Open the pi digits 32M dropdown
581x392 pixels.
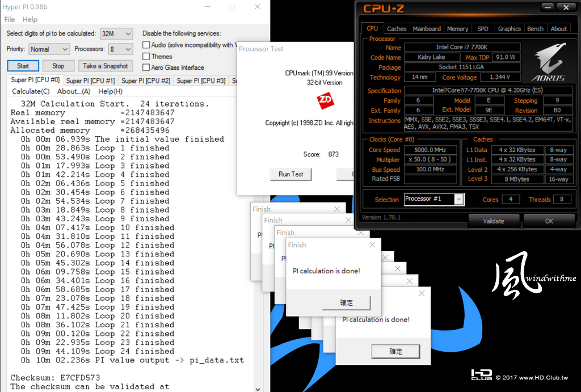[116, 33]
